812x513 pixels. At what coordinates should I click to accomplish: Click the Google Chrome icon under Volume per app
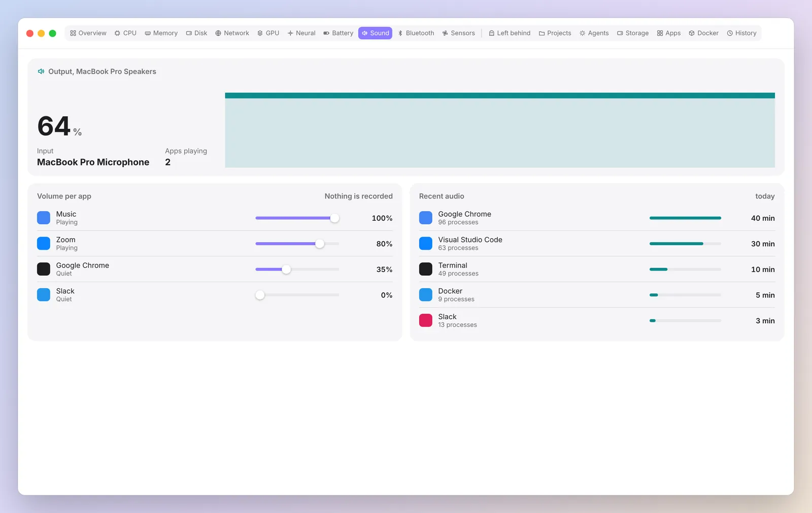44,269
